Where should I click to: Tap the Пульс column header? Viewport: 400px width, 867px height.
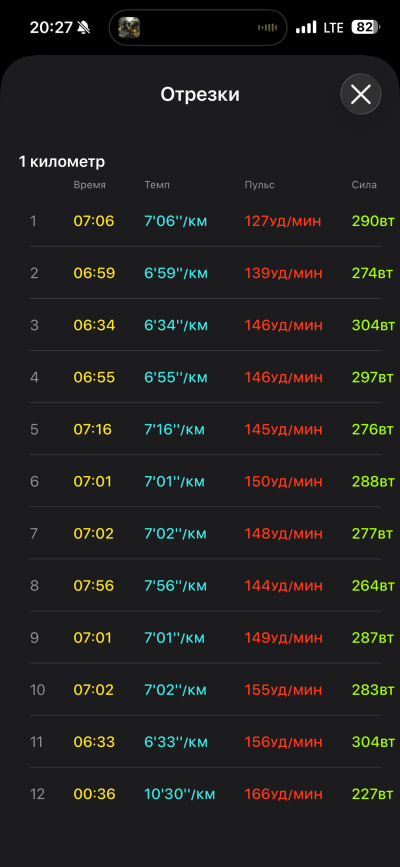coord(259,185)
